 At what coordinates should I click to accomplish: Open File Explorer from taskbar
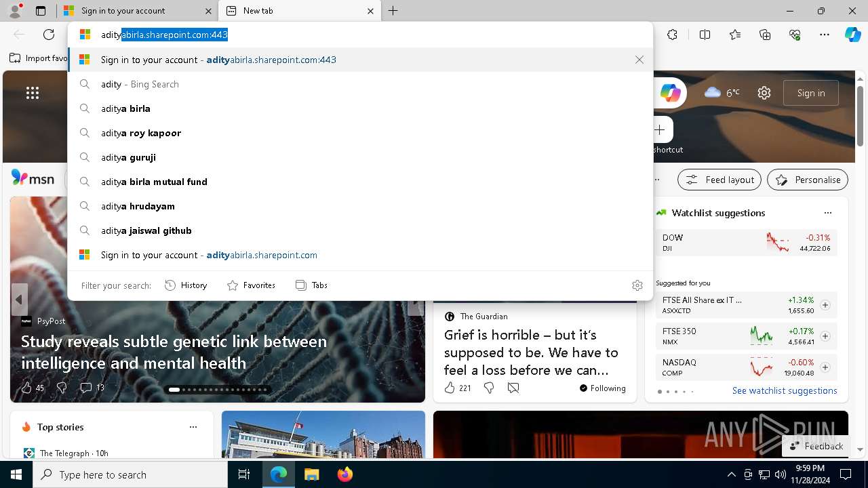(311, 475)
